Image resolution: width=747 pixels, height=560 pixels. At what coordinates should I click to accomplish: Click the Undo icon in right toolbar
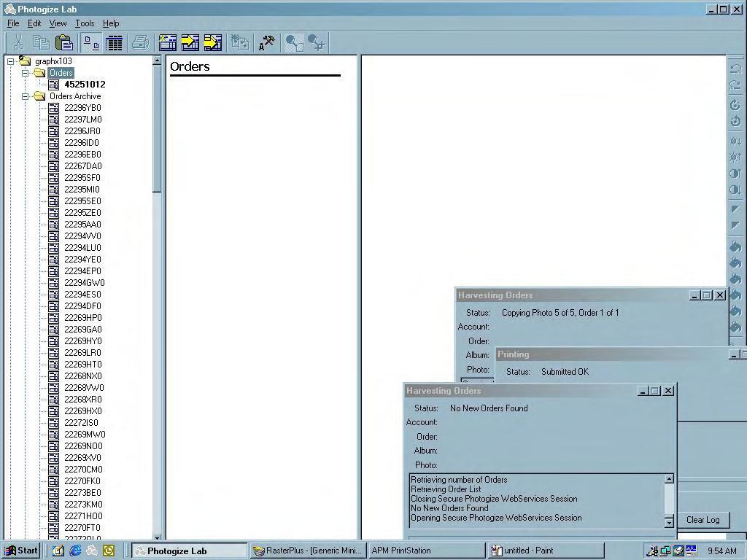(x=735, y=69)
